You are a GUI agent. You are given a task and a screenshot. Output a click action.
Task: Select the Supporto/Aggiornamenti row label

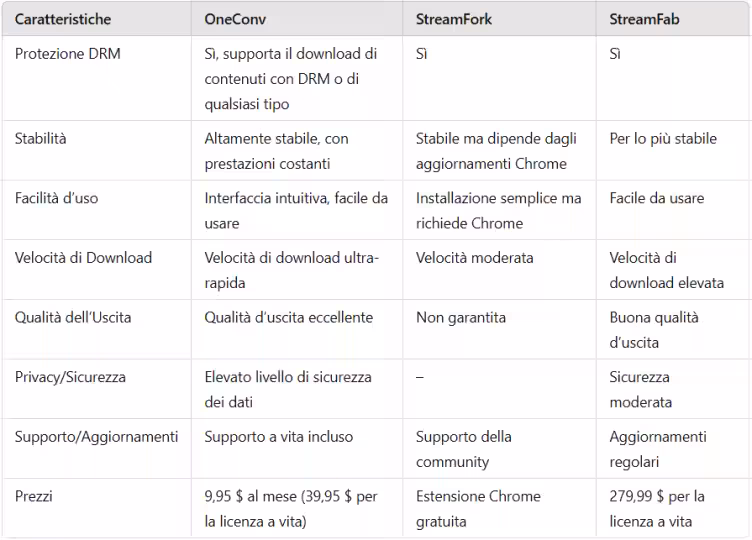pos(96,437)
